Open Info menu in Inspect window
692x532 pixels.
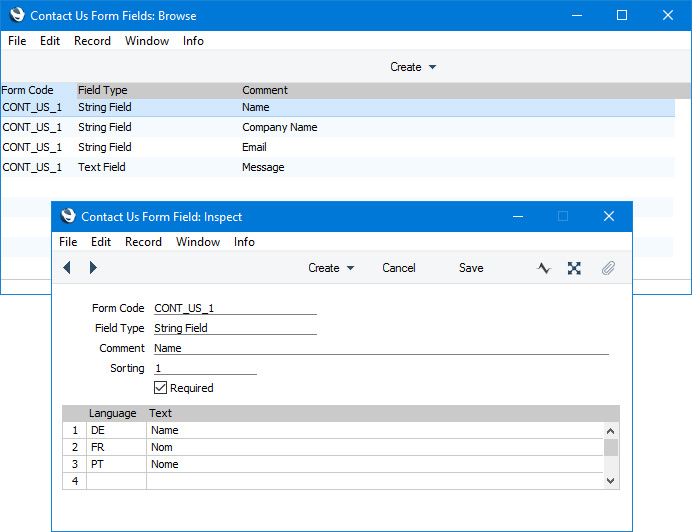point(244,242)
